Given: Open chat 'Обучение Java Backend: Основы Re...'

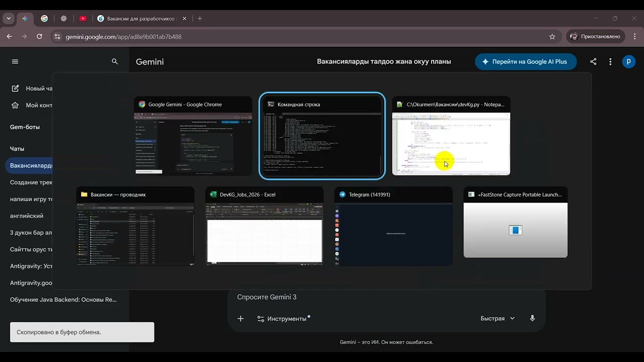Looking at the screenshot, I should (63, 300).
